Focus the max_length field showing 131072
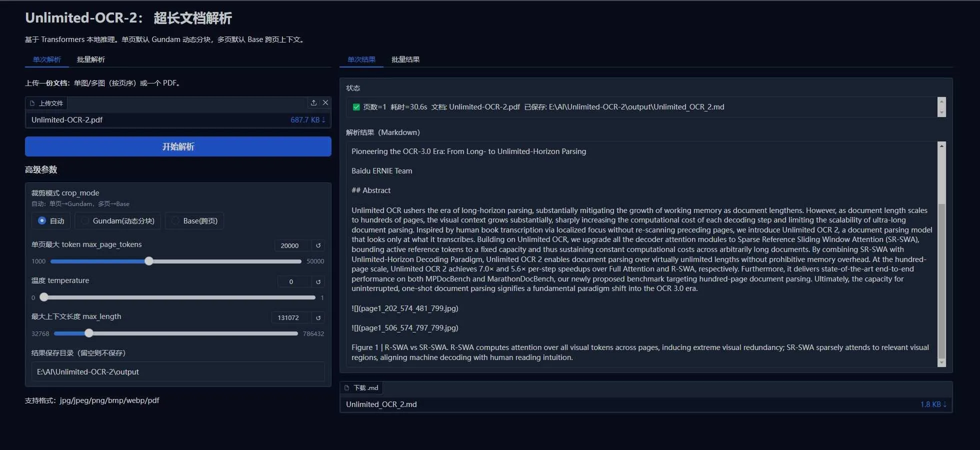This screenshot has width=980, height=450. (x=291, y=317)
